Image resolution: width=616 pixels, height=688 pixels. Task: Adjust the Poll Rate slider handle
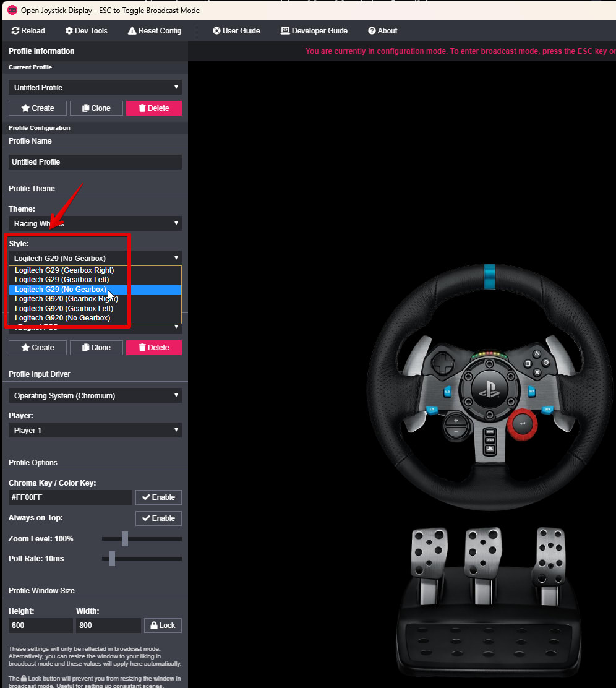coord(112,559)
